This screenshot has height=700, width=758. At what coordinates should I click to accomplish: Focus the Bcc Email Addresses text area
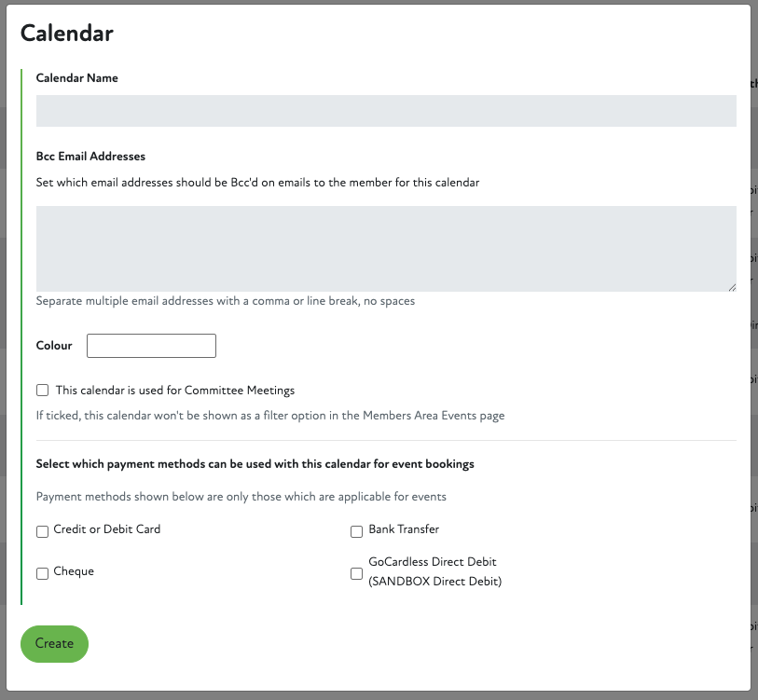click(386, 248)
